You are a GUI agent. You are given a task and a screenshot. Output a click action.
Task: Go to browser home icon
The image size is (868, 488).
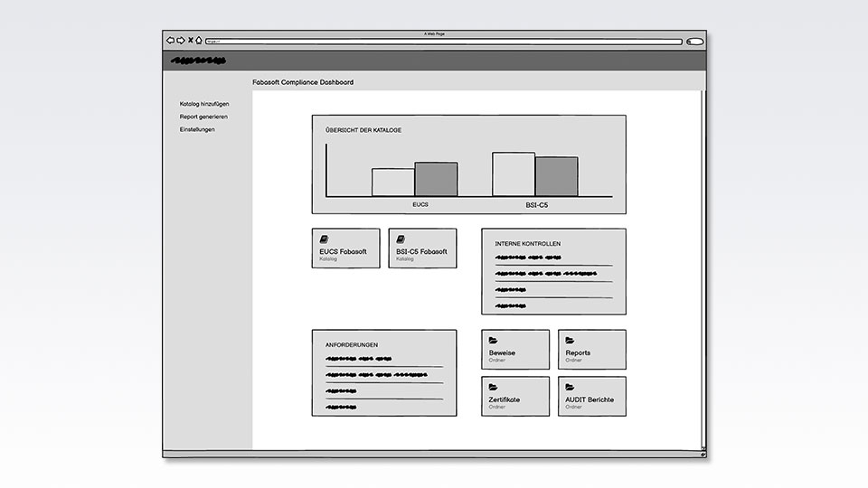199,40
